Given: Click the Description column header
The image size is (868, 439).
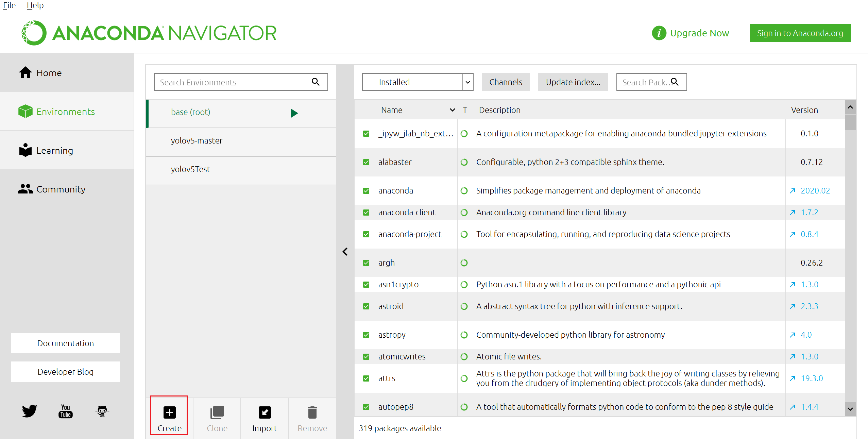Looking at the screenshot, I should (x=499, y=110).
